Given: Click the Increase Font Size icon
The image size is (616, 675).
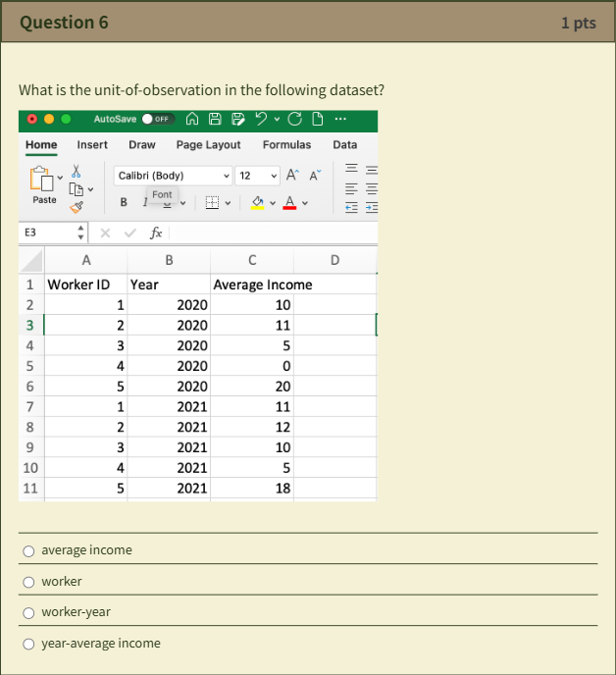Looking at the screenshot, I should click(292, 176).
